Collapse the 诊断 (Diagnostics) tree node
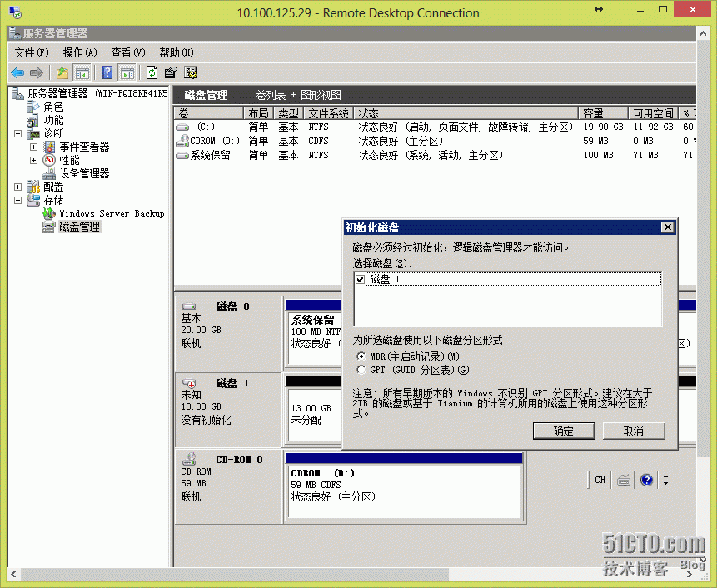The image size is (717, 588). point(17,133)
